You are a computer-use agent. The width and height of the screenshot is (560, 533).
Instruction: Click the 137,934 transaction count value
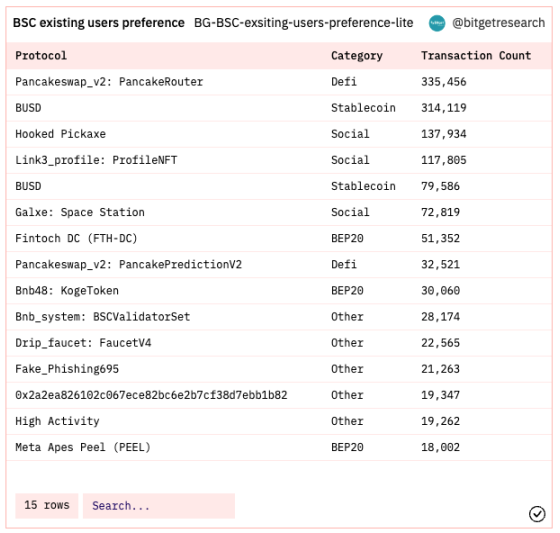(x=444, y=134)
